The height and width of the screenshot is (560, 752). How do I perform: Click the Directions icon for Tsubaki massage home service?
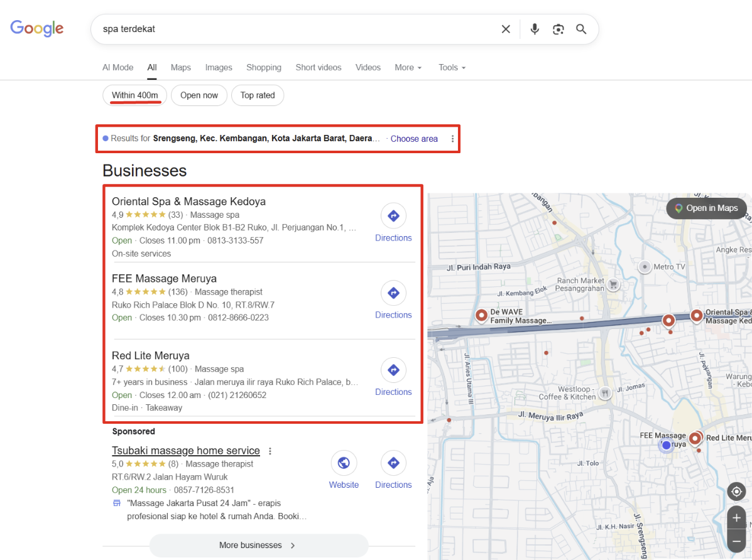click(393, 463)
